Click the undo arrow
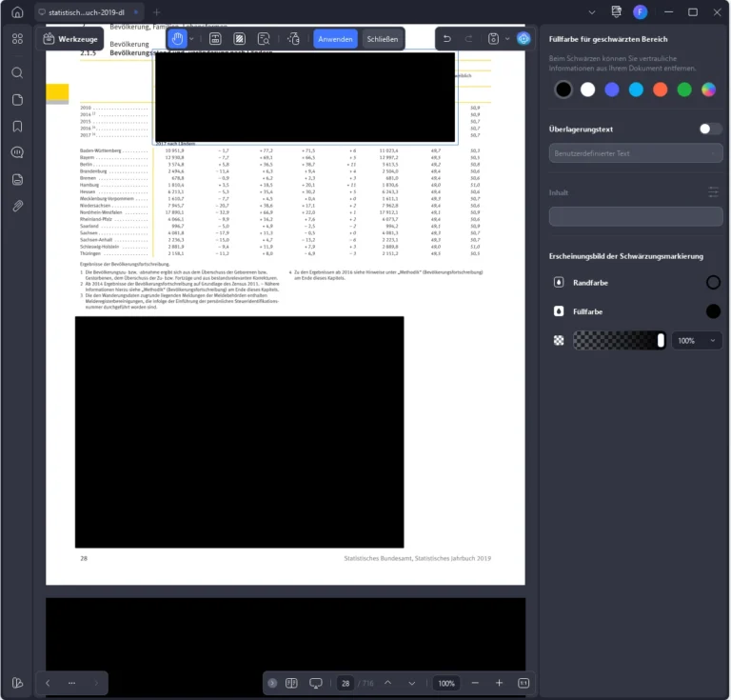The height and width of the screenshot is (700, 731). click(x=447, y=39)
